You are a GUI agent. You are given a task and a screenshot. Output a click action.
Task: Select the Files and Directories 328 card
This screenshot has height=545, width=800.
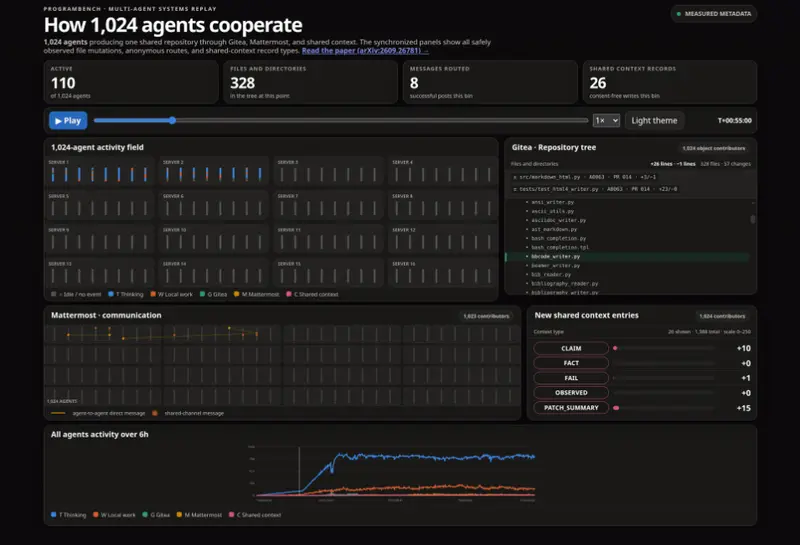[x=310, y=82]
